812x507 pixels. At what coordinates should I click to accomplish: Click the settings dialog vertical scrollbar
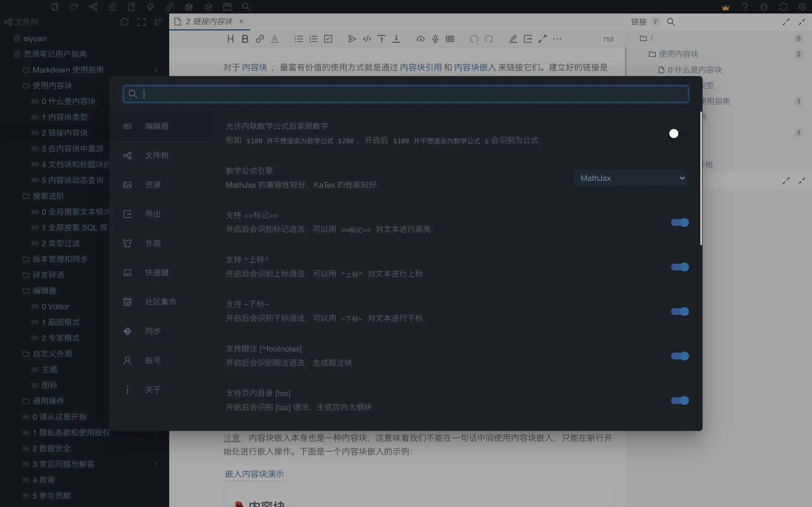(x=701, y=178)
